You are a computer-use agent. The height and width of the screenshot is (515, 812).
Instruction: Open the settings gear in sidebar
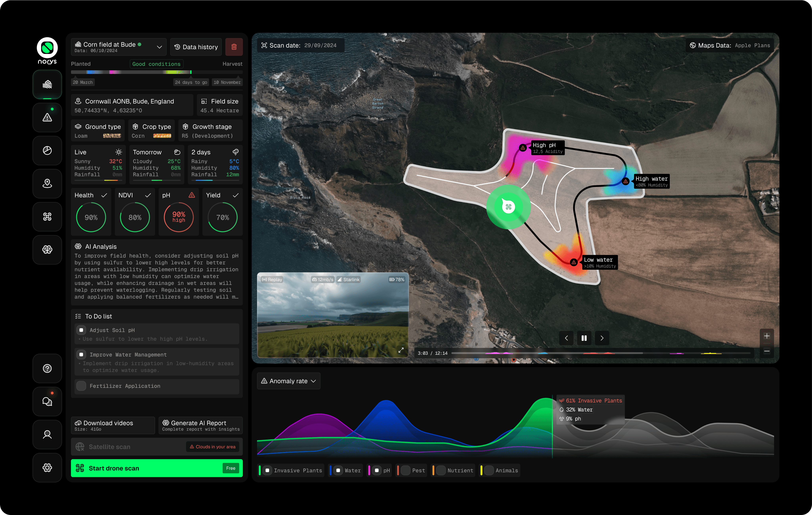(x=47, y=467)
